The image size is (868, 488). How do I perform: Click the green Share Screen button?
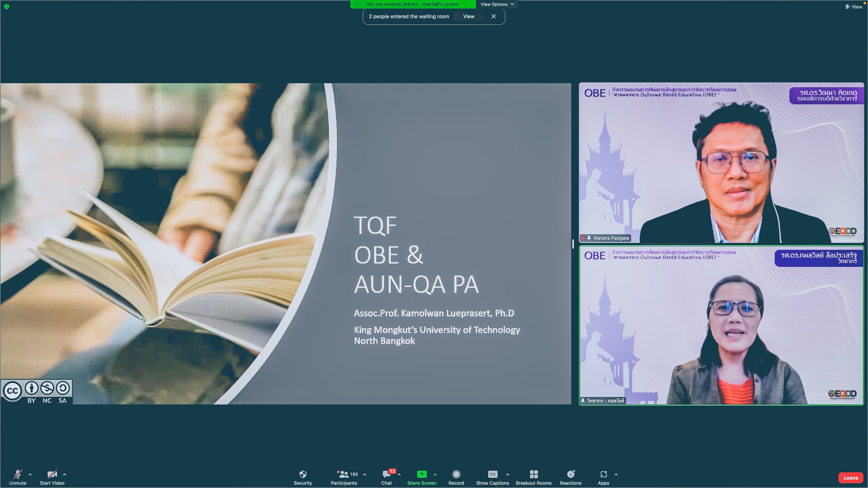(421, 477)
